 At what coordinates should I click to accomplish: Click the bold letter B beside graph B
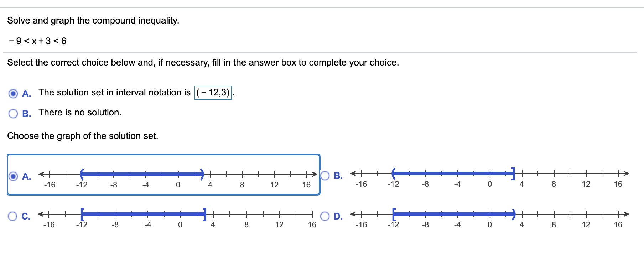[338, 176]
